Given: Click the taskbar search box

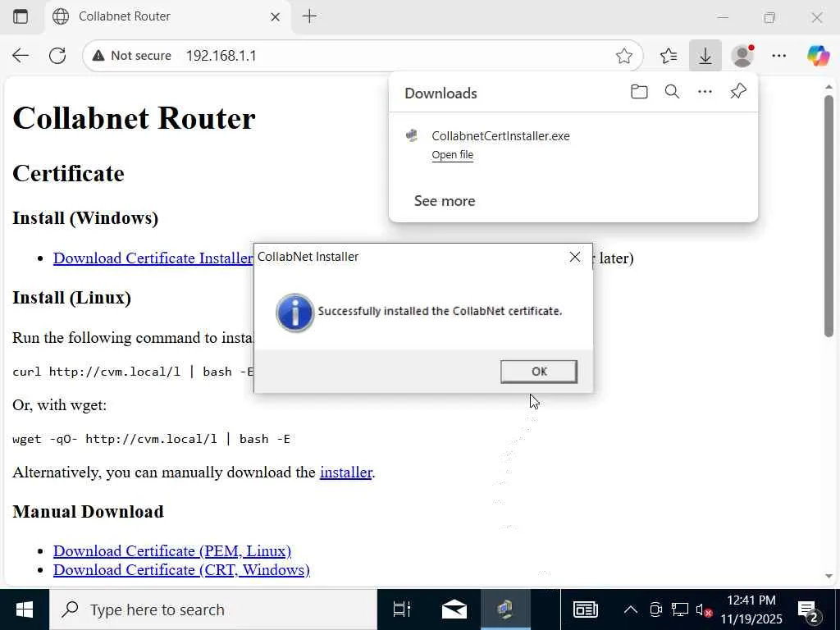Looking at the screenshot, I should [213, 609].
